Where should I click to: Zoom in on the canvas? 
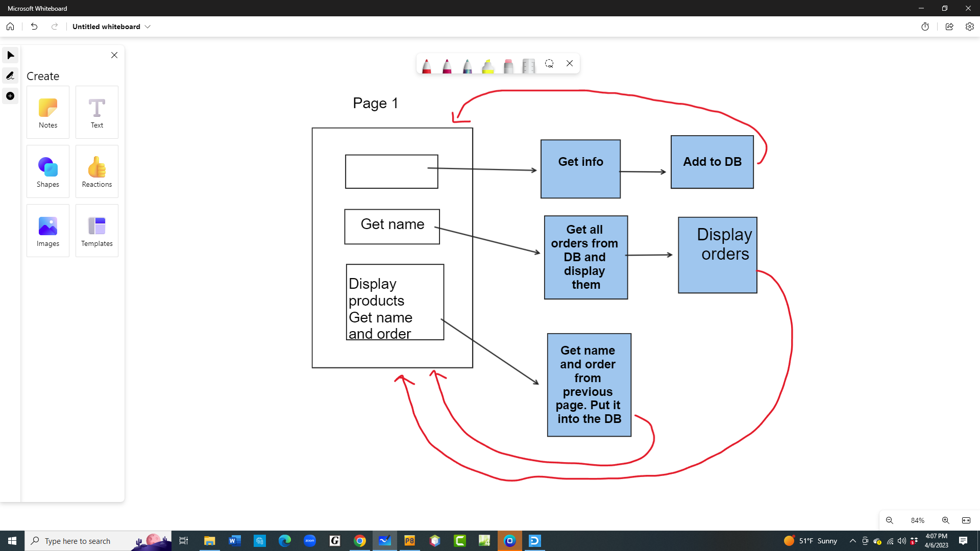(945, 520)
